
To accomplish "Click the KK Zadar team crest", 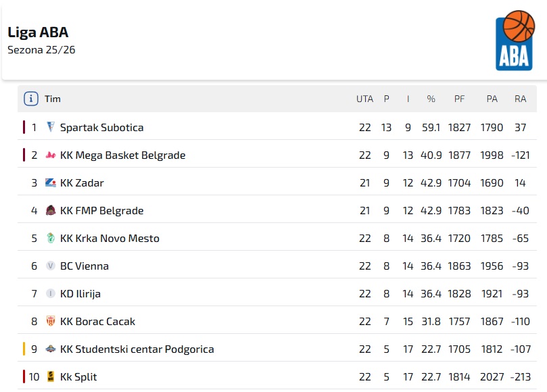I will 51,182.
